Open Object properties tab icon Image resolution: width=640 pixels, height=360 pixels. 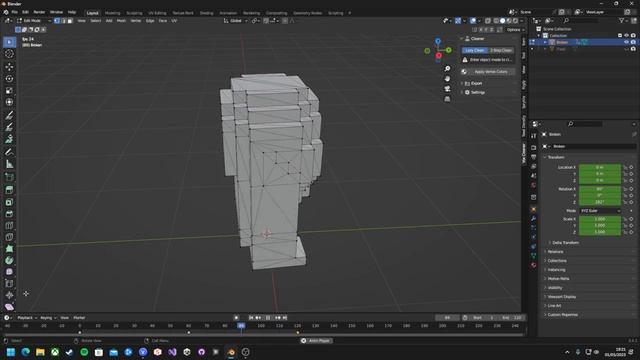click(x=533, y=209)
